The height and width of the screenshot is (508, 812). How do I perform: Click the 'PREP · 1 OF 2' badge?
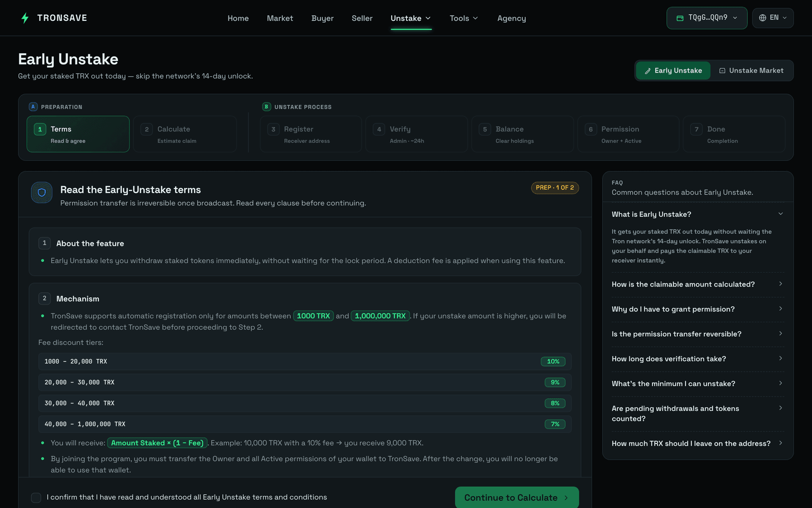pyautogui.click(x=555, y=188)
